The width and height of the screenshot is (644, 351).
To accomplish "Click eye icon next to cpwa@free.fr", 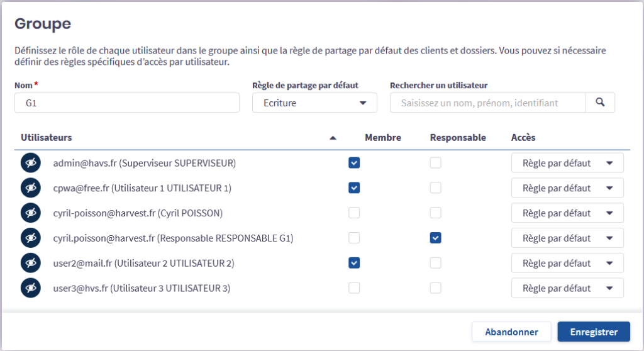I will (x=30, y=188).
